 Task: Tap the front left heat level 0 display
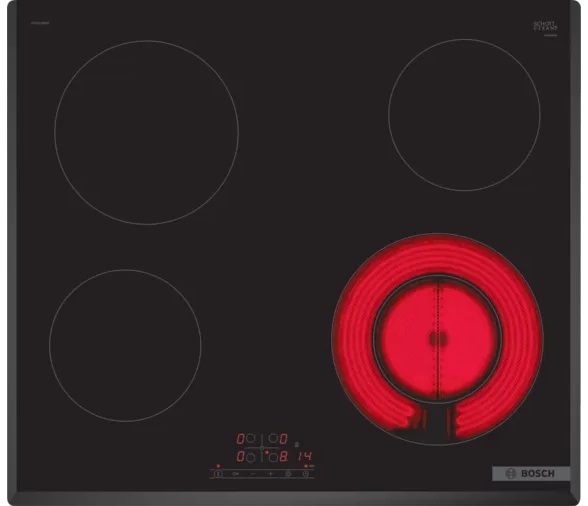(240, 456)
